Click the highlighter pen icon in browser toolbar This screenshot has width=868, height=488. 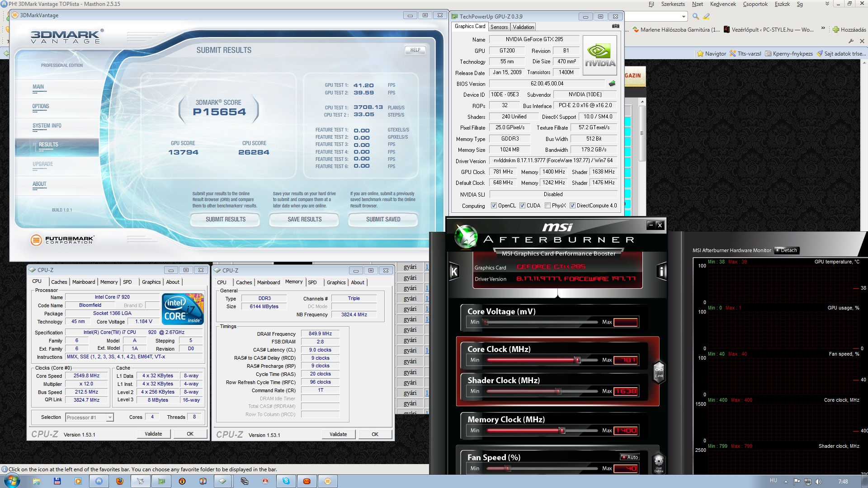tap(707, 16)
